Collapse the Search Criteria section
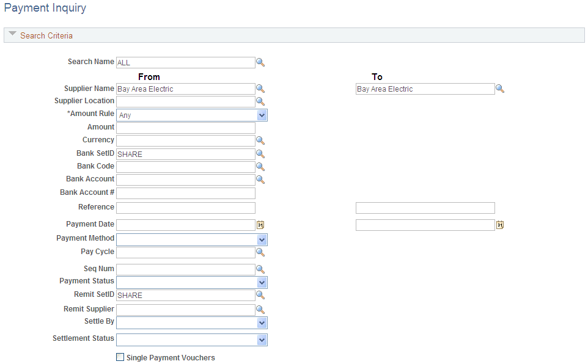The width and height of the screenshot is (588, 364). point(12,35)
